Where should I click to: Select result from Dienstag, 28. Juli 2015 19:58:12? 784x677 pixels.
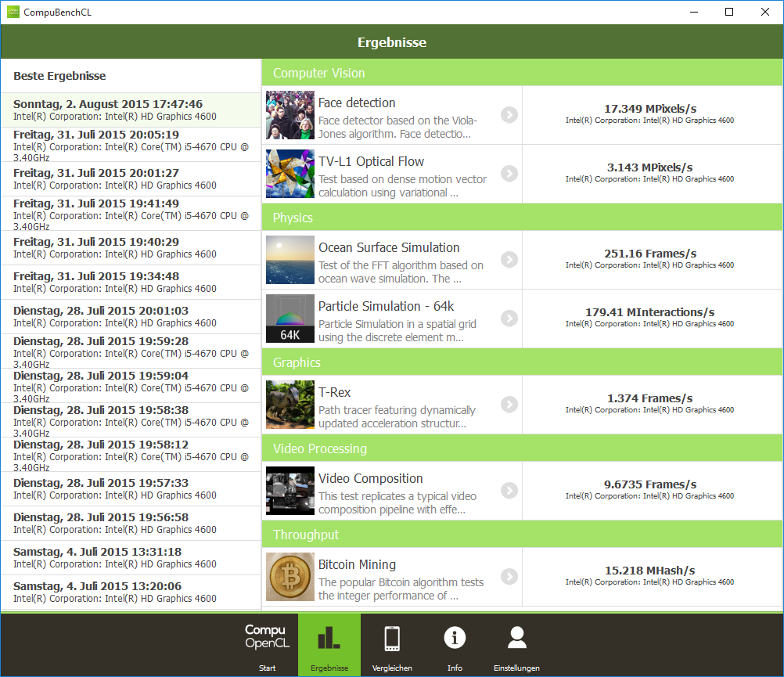point(131,455)
